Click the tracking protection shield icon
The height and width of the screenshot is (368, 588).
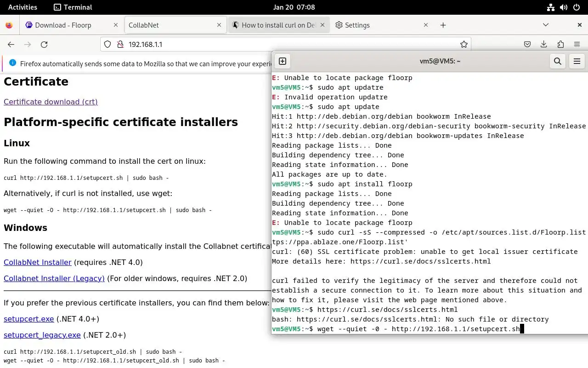(107, 44)
